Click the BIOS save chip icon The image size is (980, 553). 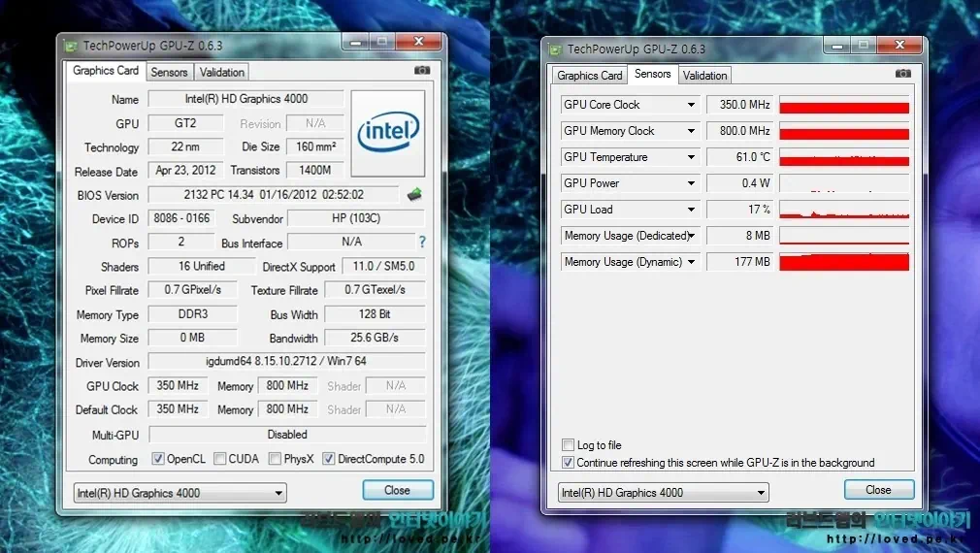(x=414, y=195)
